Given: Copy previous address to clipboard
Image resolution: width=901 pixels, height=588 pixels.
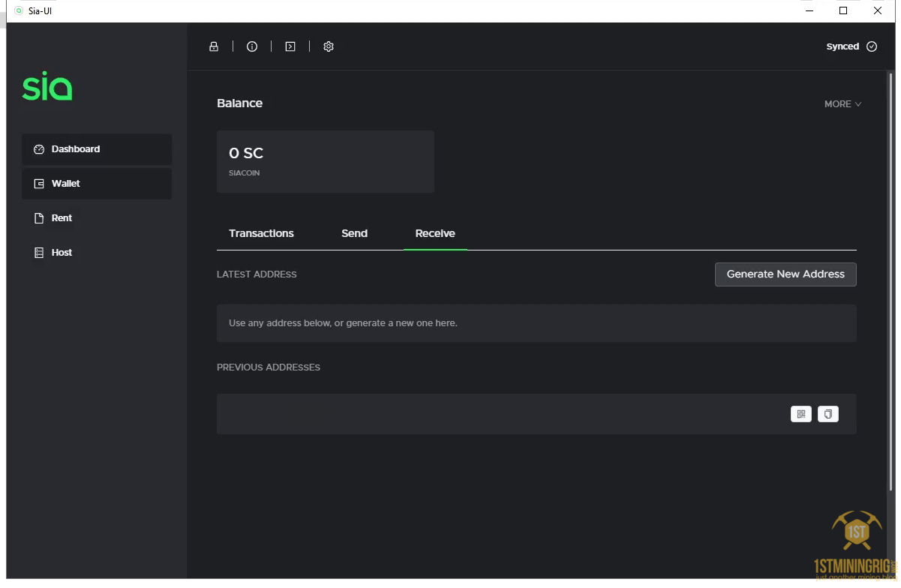Looking at the screenshot, I should (x=828, y=414).
